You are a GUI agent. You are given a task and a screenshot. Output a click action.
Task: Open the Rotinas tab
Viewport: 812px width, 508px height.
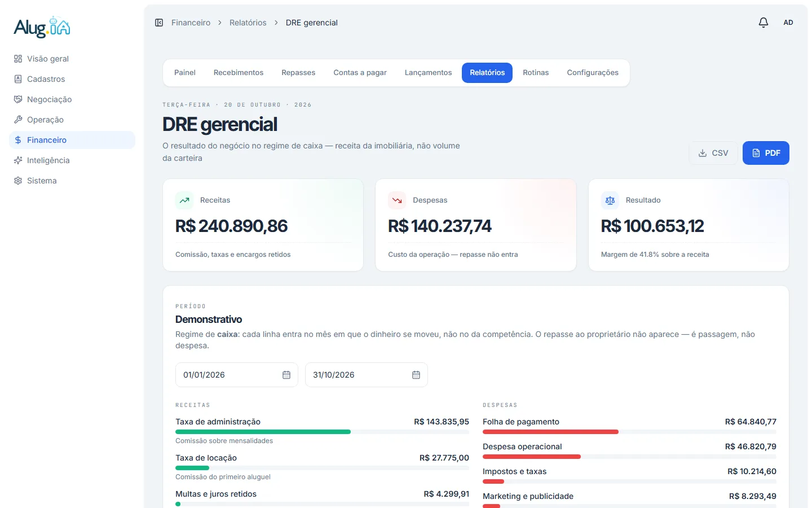[x=536, y=73]
